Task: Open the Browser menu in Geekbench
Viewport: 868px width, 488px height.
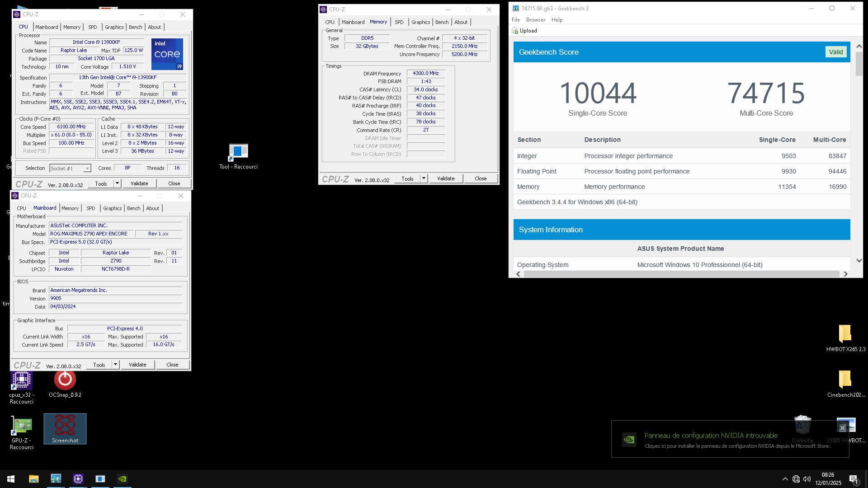Action: tap(536, 20)
